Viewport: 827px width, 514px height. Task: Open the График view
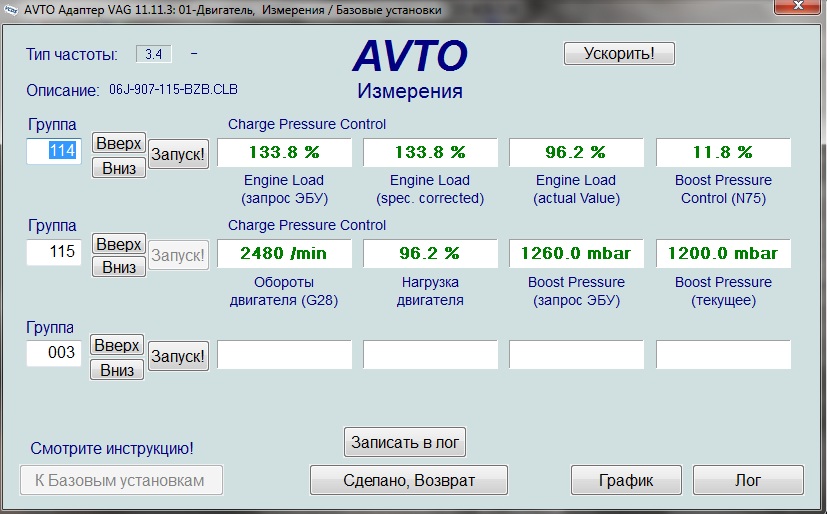(x=626, y=480)
